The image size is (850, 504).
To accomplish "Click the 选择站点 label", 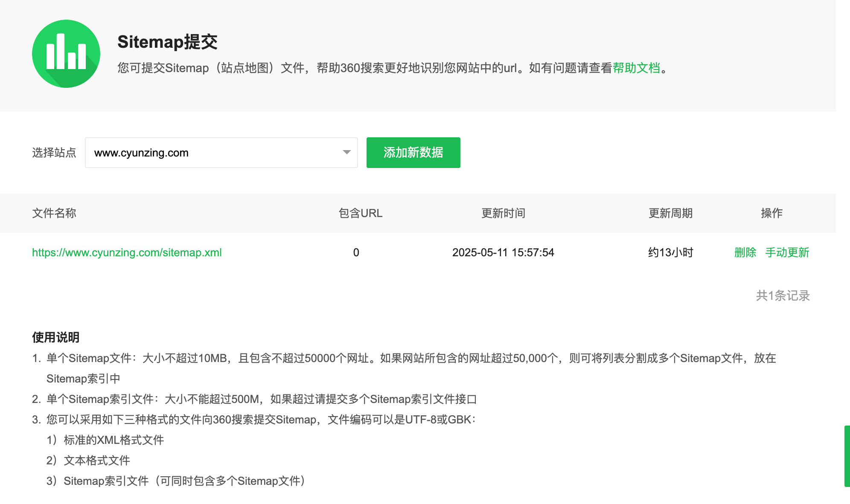I will tap(54, 153).
